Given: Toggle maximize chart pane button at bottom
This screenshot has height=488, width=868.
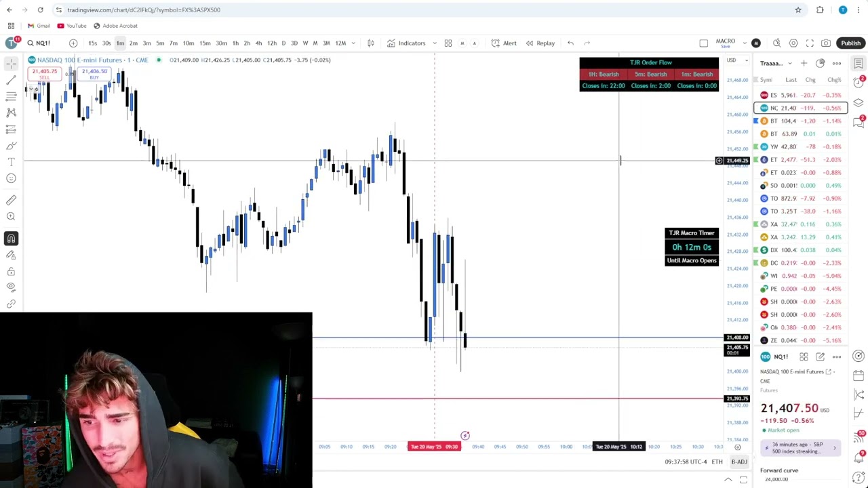Looking at the screenshot, I should point(743,480).
